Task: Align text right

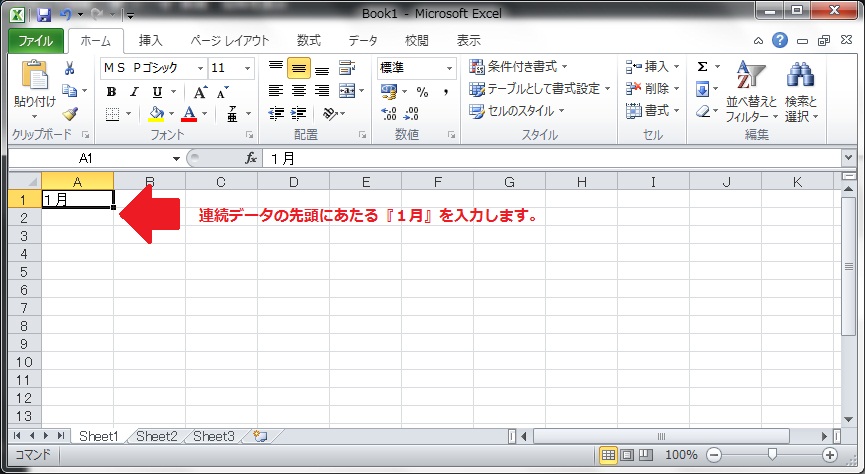Action: coord(322,91)
